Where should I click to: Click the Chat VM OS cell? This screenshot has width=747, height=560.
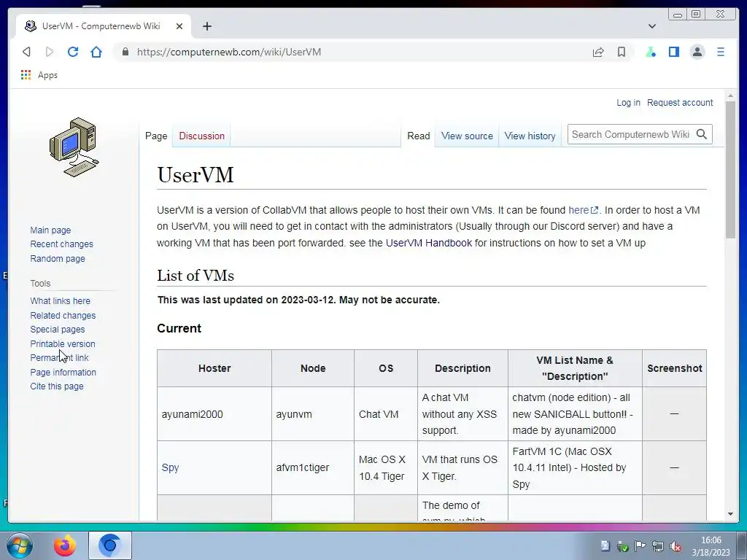coord(385,414)
